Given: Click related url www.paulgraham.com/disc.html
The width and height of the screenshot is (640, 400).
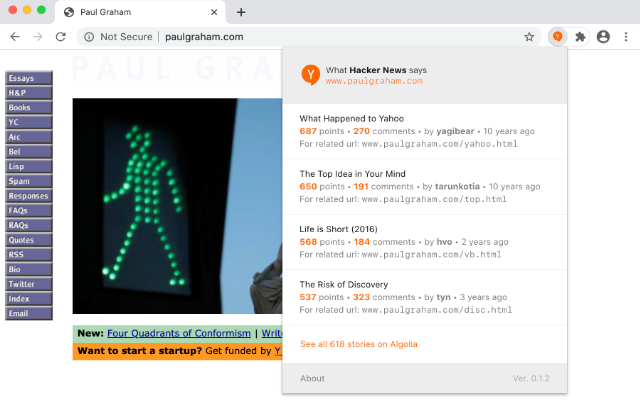Looking at the screenshot, I should pos(437,310).
